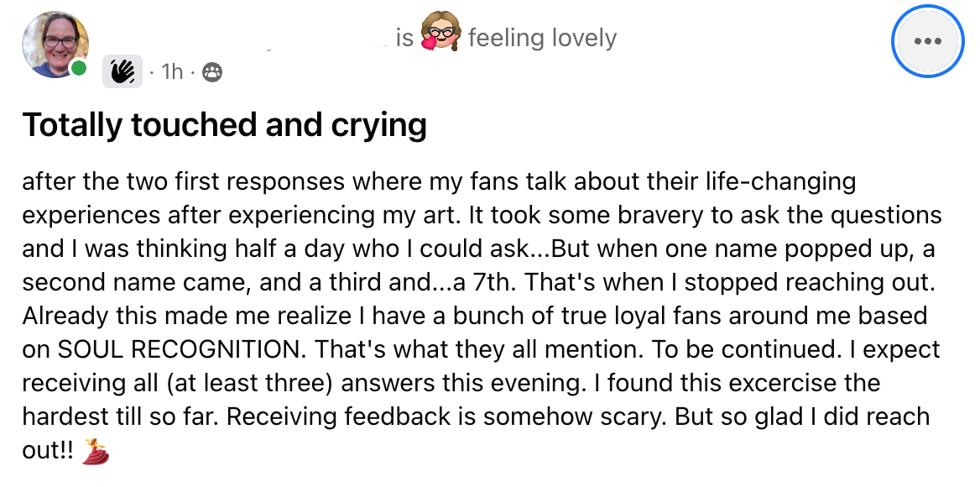Open the post's 1h timestamp link
Image resolution: width=980 pixels, height=487 pixels.
point(171,73)
